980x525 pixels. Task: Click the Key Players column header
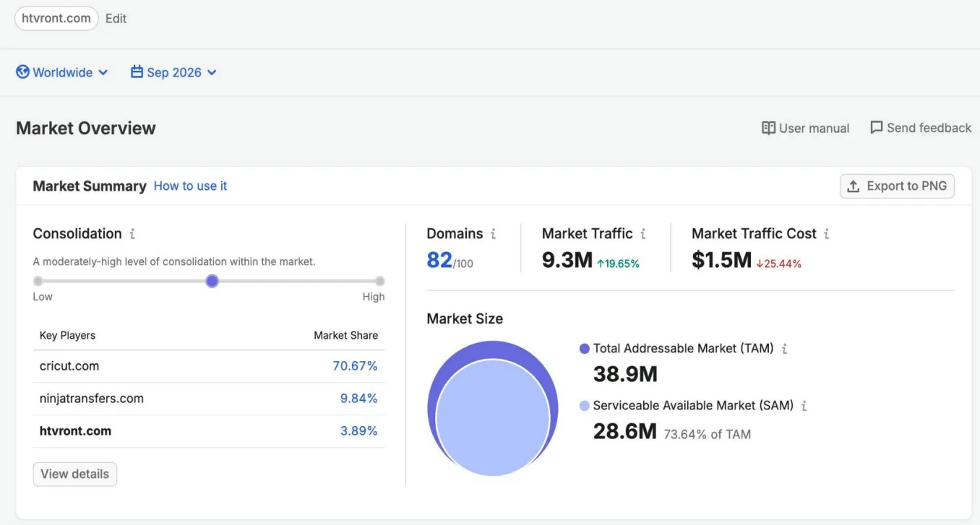click(67, 336)
